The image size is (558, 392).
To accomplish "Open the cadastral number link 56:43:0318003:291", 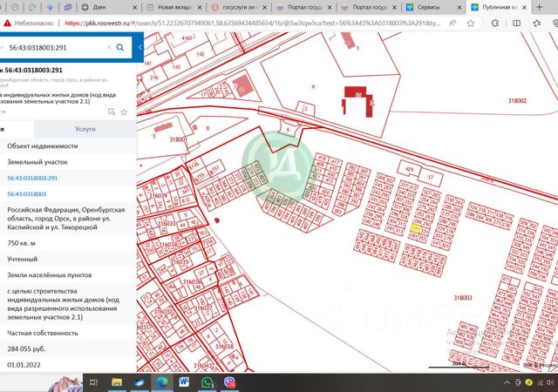I will tap(32, 178).
